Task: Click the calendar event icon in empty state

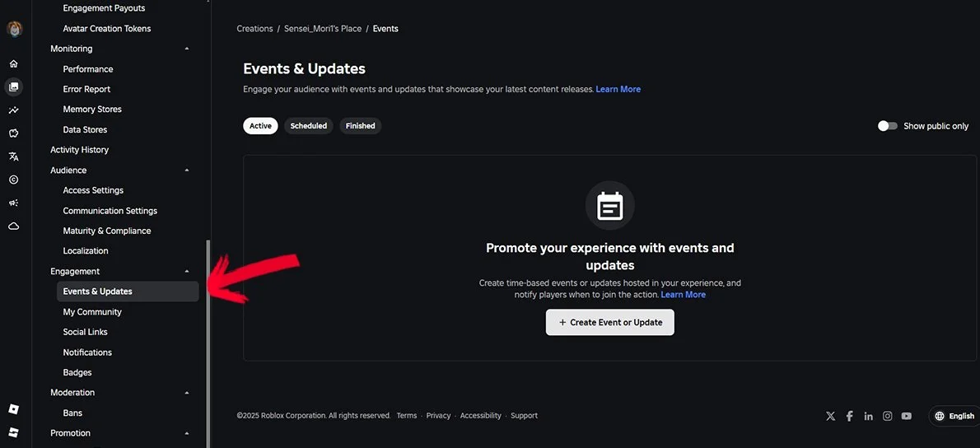Action: [x=610, y=206]
